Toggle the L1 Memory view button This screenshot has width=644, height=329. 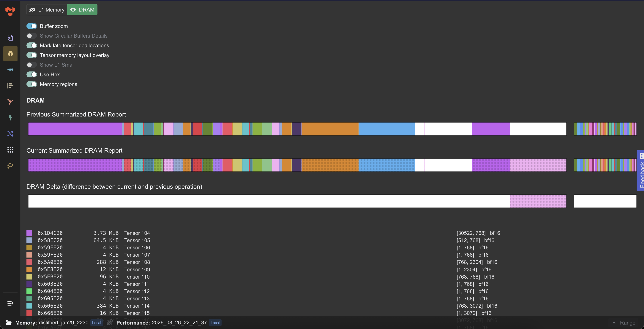(x=47, y=10)
